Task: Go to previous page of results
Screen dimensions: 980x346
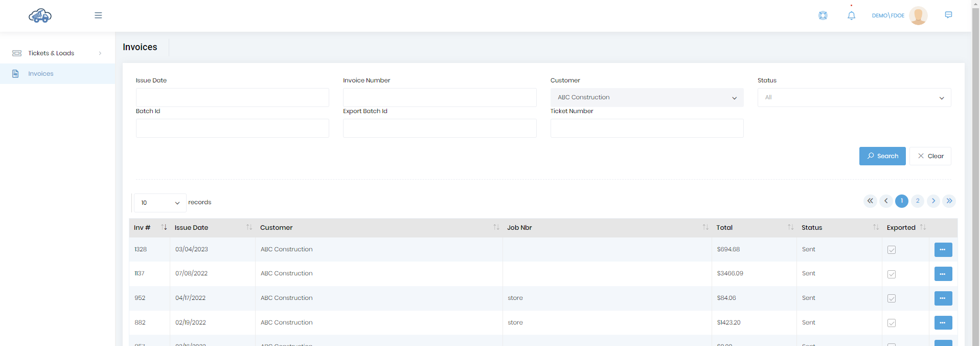Action: click(x=886, y=201)
